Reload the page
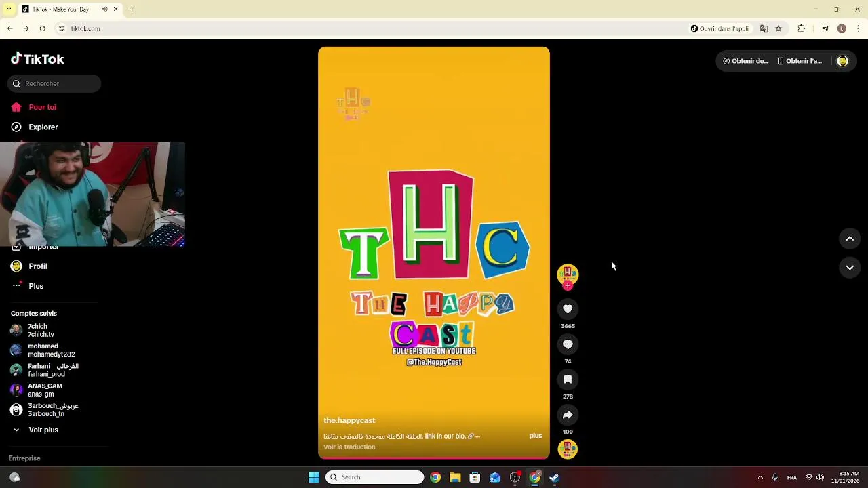 point(42,28)
